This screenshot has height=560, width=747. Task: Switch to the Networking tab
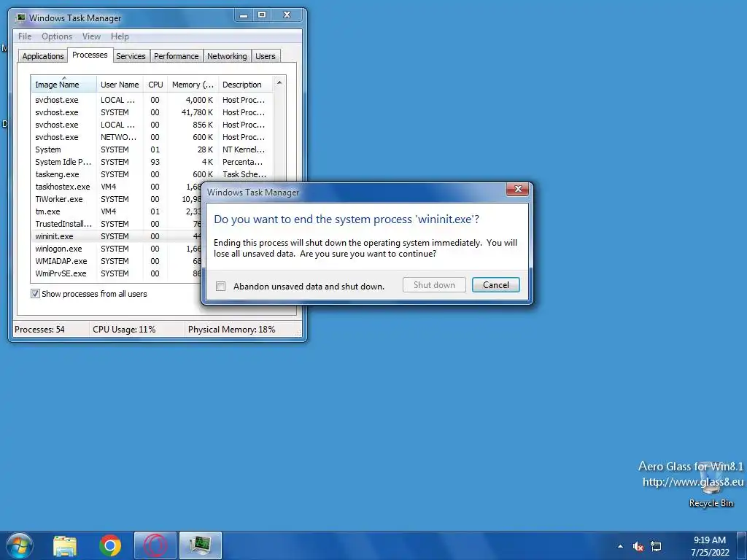pos(227,56)
